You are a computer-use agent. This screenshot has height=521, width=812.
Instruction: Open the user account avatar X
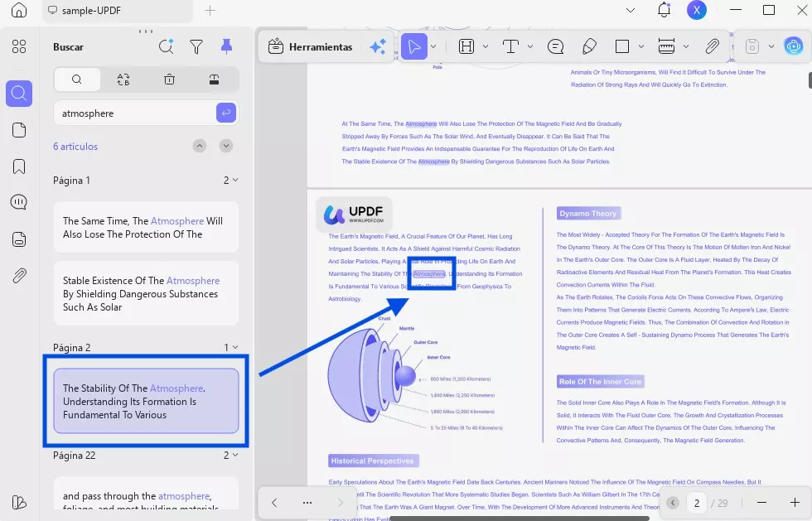pos(697,10)
